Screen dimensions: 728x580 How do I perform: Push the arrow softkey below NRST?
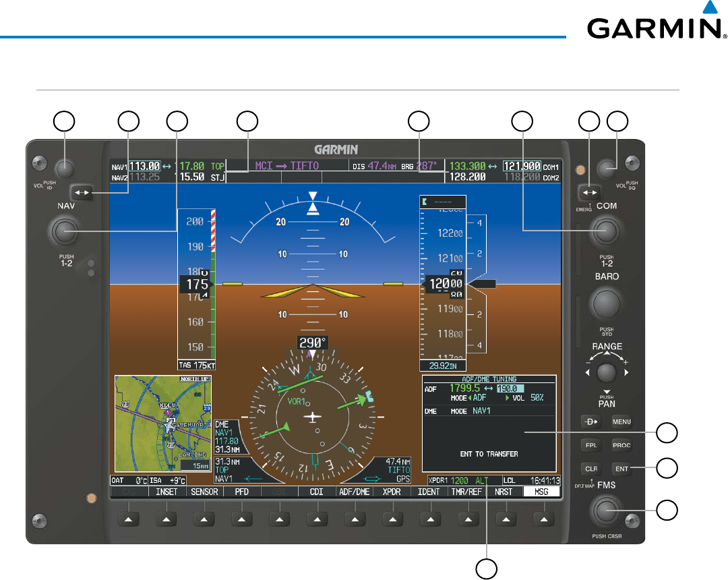pyautogui.click(x=506, y=519)
